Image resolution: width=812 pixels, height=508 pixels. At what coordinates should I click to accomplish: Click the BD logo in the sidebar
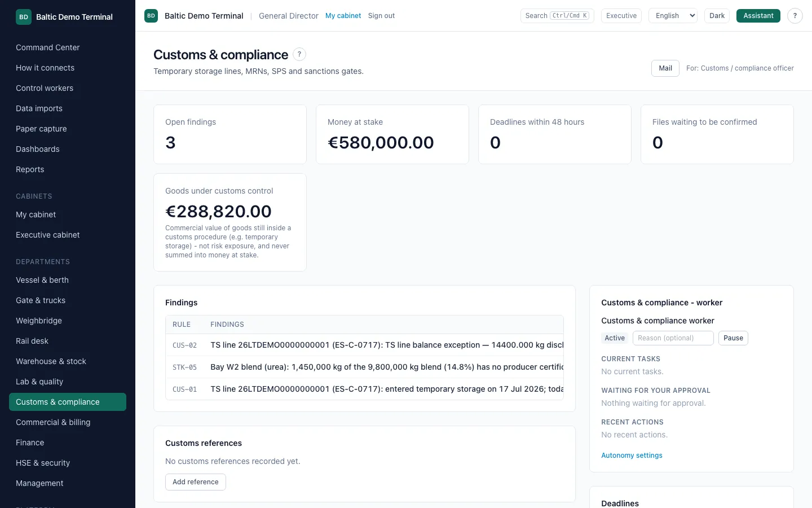pos(24,17)
